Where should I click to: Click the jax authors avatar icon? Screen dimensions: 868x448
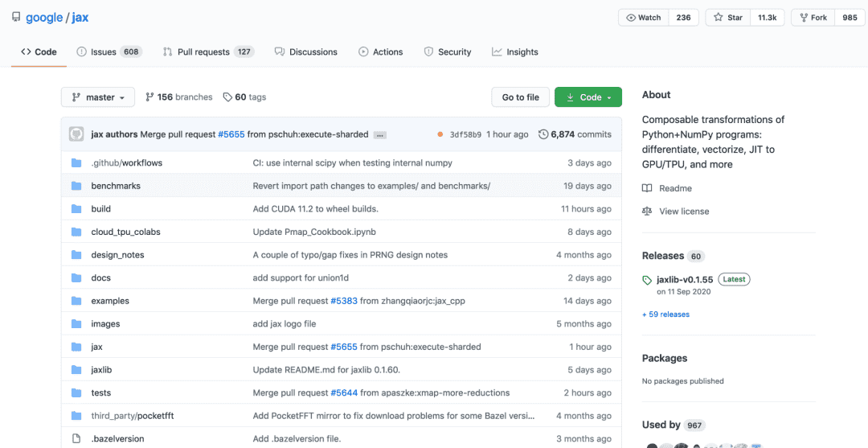[76, 134]
